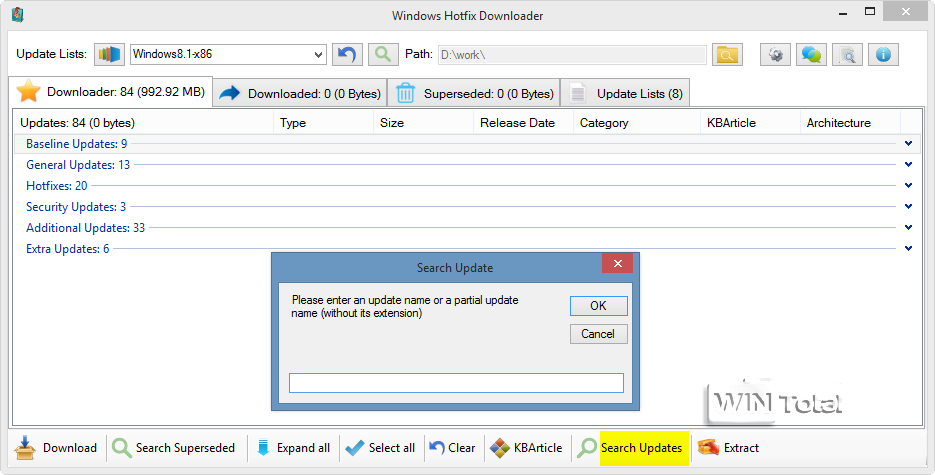The width and height of the screenshot is (935, 475).
Task: Close the Search Update dialog with X
Action: click(618, 263)
